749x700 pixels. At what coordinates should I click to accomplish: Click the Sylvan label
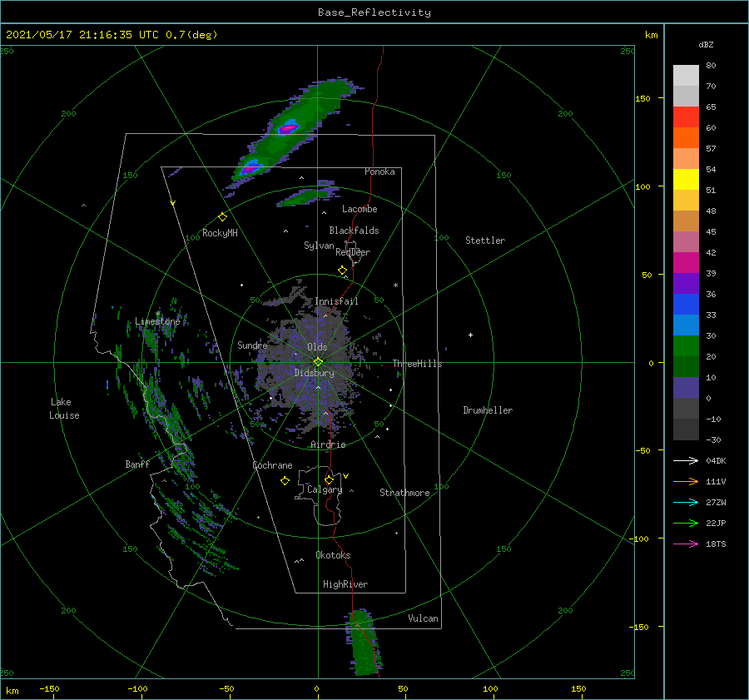click(x=319, y=246)
